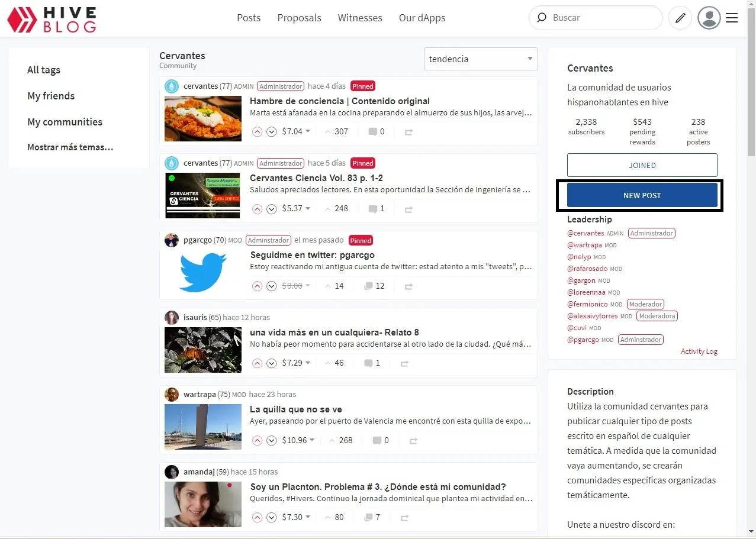This screenshot has width=756, height=539.
Task: Open the Activity Log link
Action: click(x=699, y=351)
